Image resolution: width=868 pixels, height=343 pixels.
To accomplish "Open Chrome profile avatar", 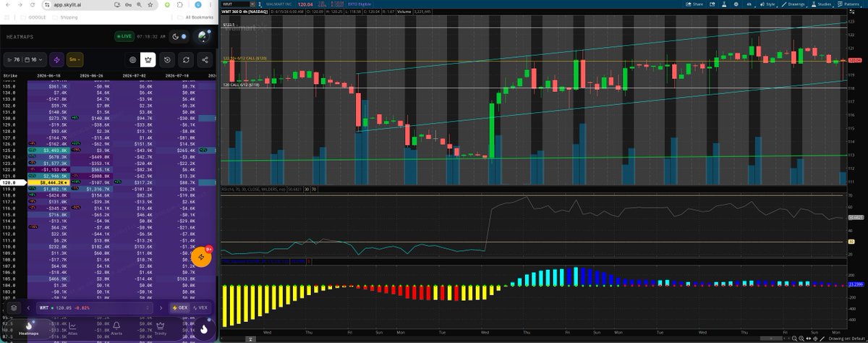I will [x=198, y=5].
